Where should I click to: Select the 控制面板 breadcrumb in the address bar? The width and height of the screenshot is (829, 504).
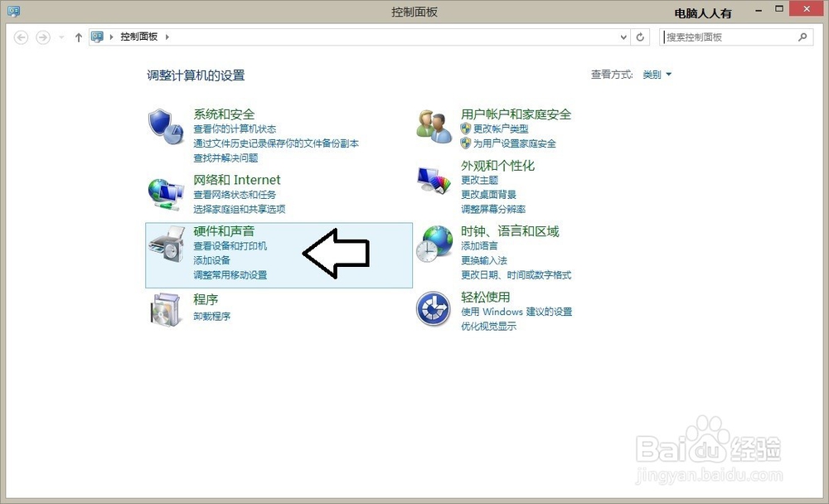[x=139, y=36]
